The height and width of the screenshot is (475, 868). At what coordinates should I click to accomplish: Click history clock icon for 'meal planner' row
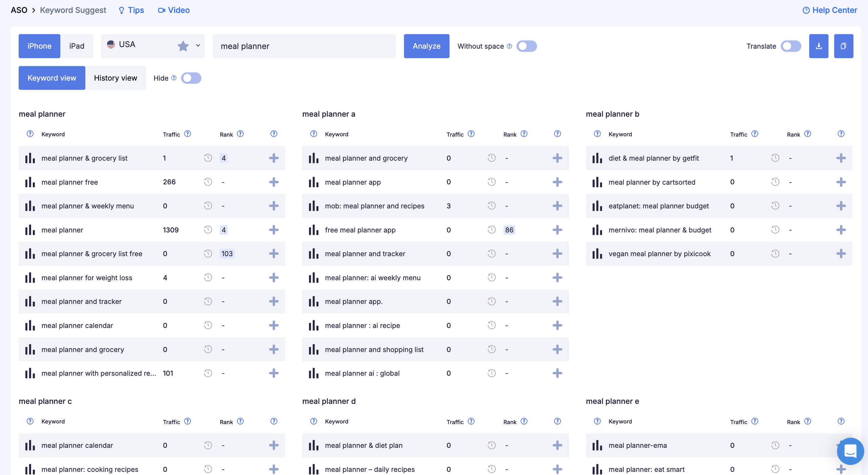click(208, 230)
